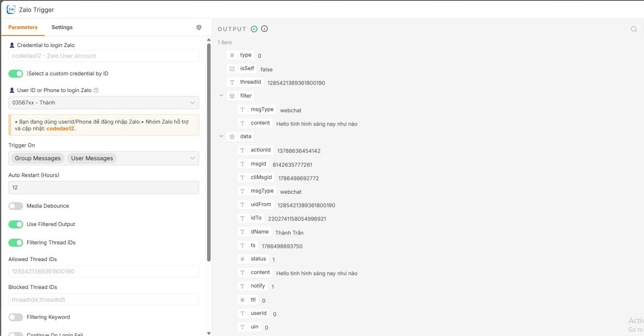Screen dimensions: 644x336
Task: Click the number icon of the ttl field
Action: (x=242, y=300)
